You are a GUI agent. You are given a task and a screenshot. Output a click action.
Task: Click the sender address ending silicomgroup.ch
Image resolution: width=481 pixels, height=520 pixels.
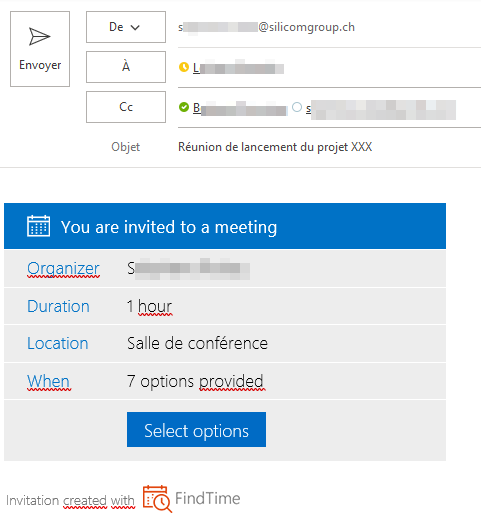coord(267,27)
